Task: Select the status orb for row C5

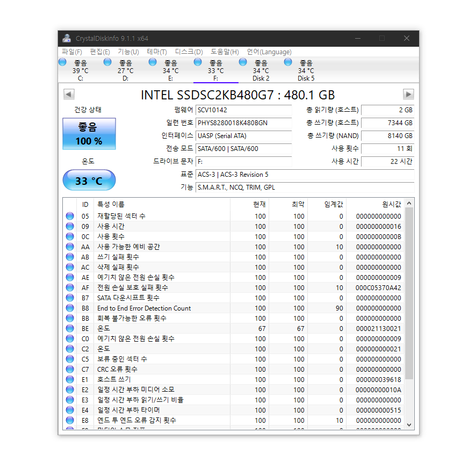Action: click(x=70, y=359)
